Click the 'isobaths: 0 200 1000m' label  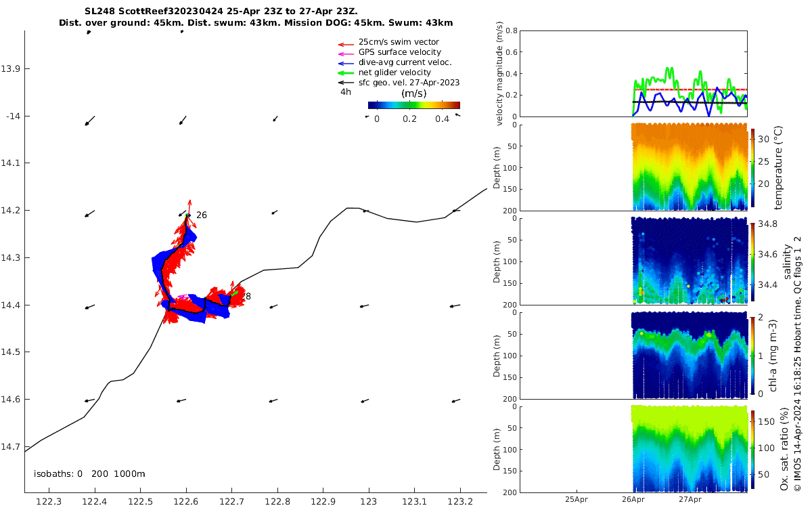point(89,474)
